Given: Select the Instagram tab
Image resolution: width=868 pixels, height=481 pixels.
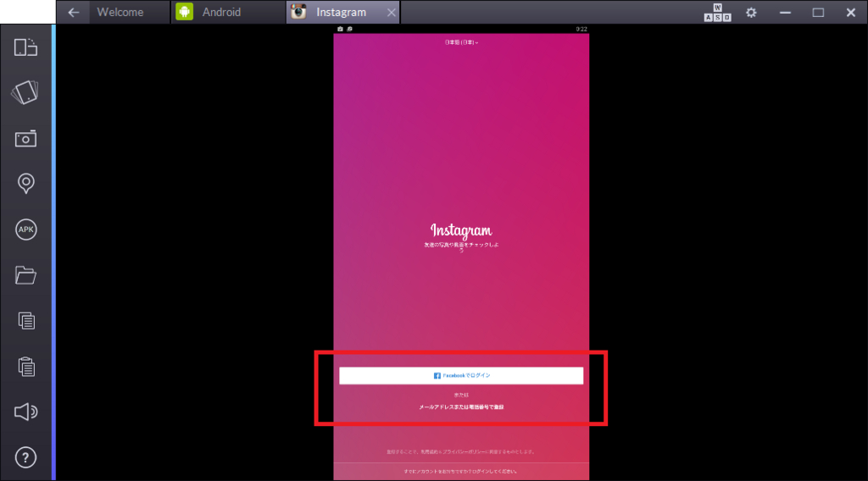Looking at the screenshot, I should [x=341, y=12].
